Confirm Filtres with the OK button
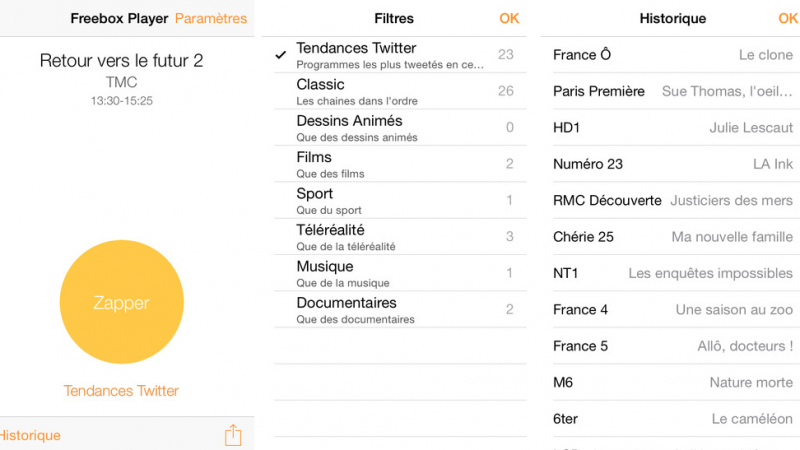Screen dimensions: 800x450 point(509,18)
